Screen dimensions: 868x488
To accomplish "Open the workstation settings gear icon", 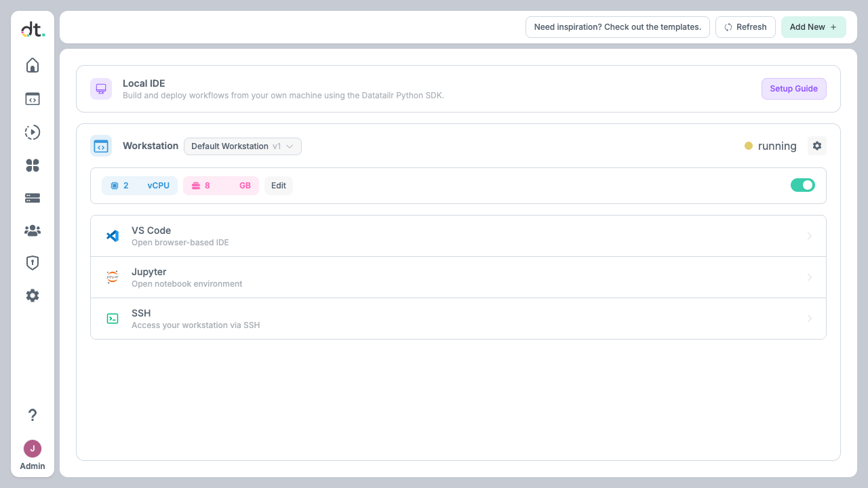I will click(816, 145).
